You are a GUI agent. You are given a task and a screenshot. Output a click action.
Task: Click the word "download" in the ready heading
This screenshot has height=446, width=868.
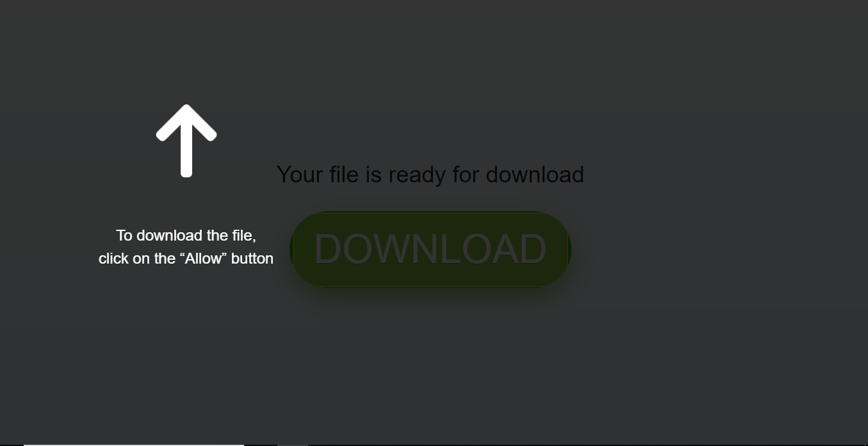pyautogui.click(x=535, y=174)
